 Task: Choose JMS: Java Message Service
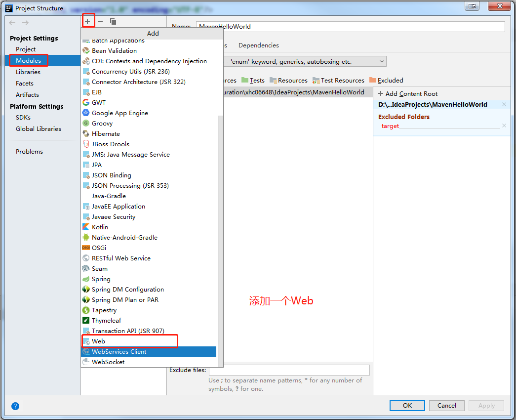tap(149, 155)
